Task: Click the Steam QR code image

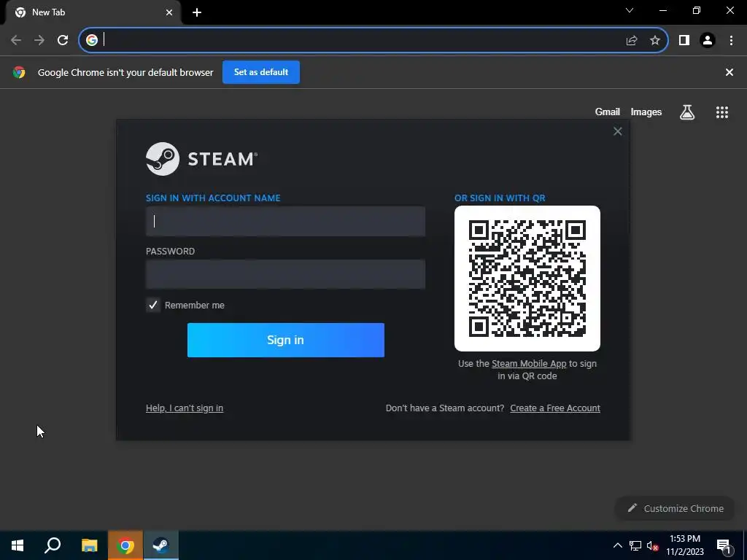Action: click(x=527, y=279)
